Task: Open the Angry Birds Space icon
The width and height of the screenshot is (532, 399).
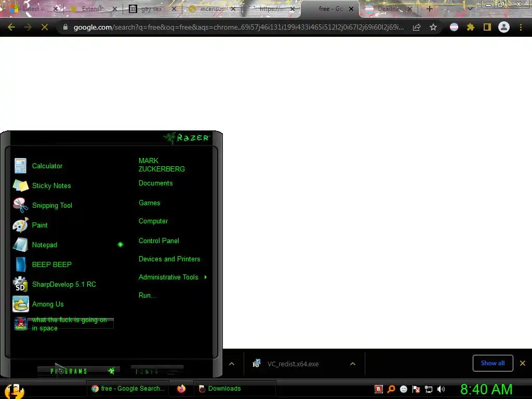Action: pyautogui.click(x=20, y=324)
